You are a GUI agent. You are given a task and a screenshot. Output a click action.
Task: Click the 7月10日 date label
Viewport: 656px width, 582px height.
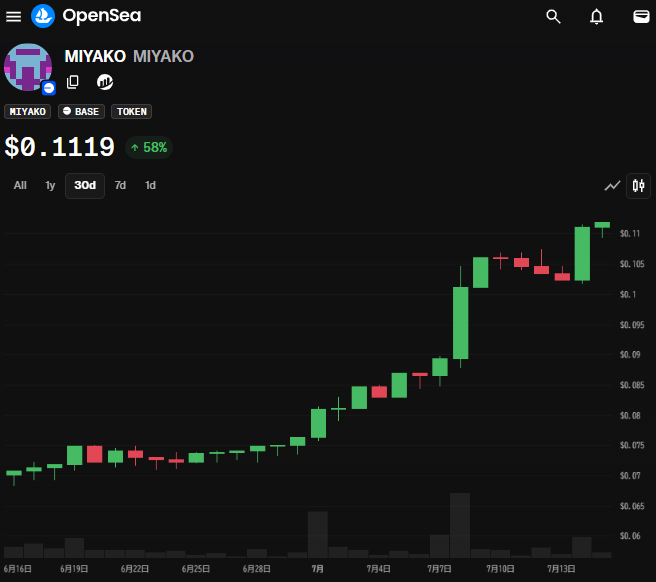click(500, 569)
